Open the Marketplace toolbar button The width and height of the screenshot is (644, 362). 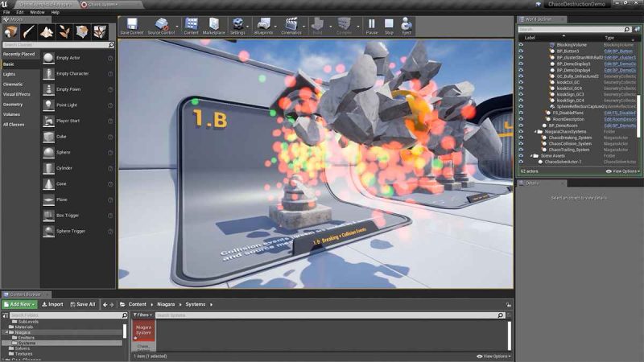coord(213,27)
